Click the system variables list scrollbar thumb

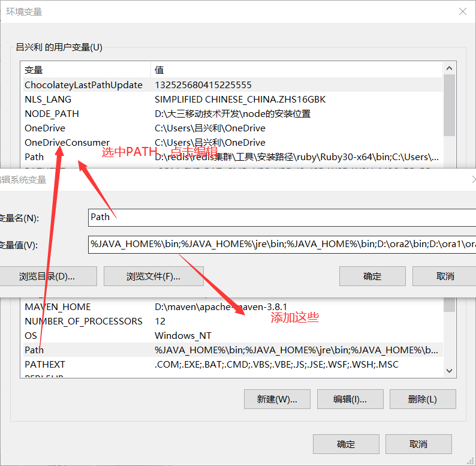coord(449,305)
